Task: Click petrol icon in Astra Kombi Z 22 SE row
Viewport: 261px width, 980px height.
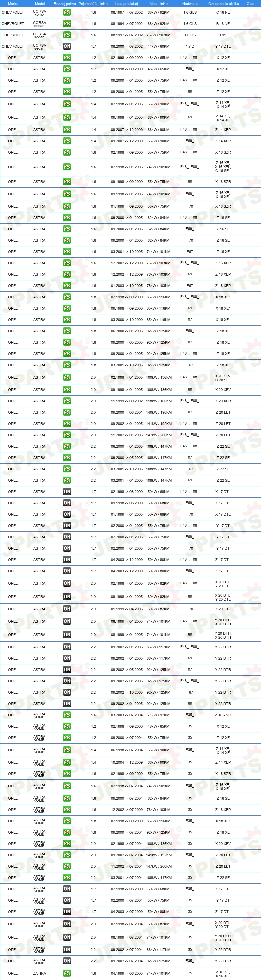Action: (67, 878)
